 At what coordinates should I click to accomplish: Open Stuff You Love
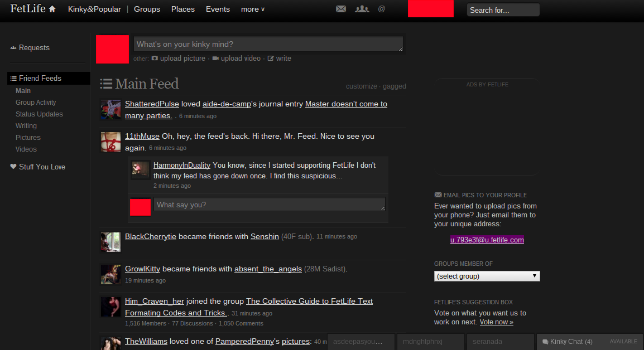pos(38,167)
